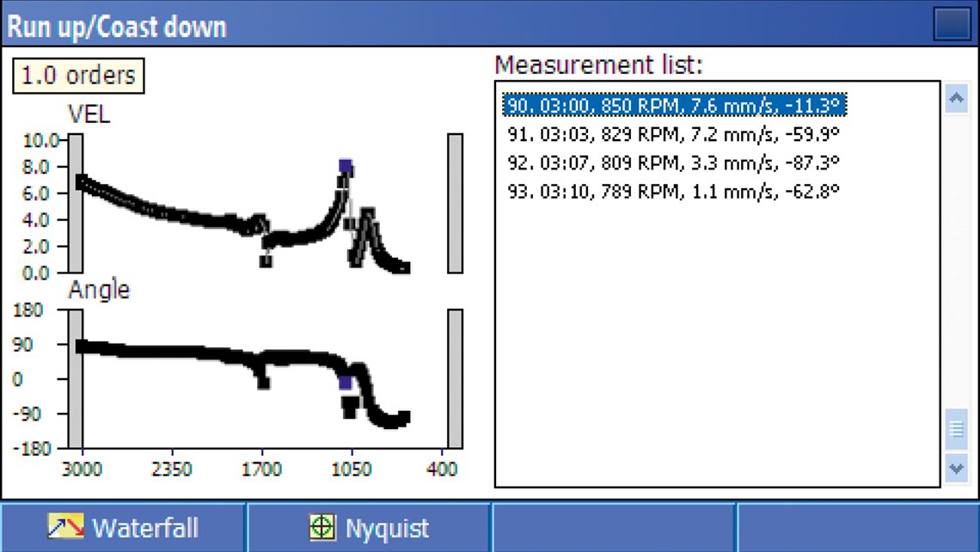The image size is (980, 552).
Task: Click the measurement list scroll up arrow
Action: coord(956,99)
